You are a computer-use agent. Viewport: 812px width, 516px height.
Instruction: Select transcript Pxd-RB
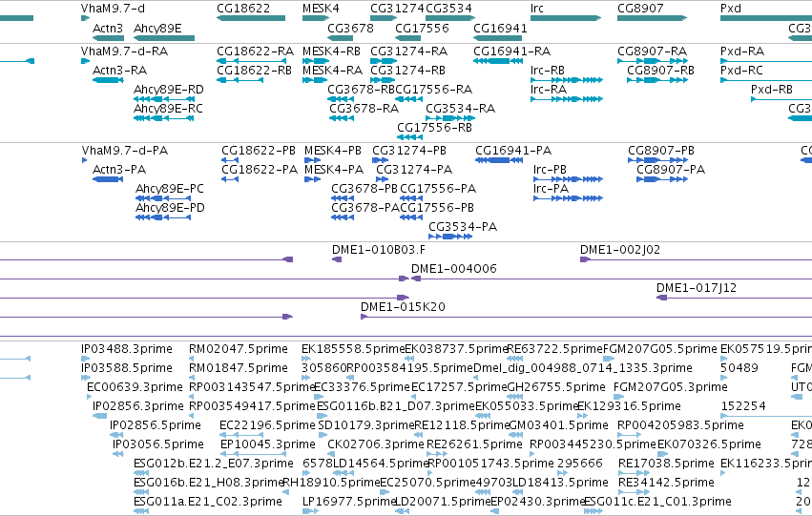(781, 99)
